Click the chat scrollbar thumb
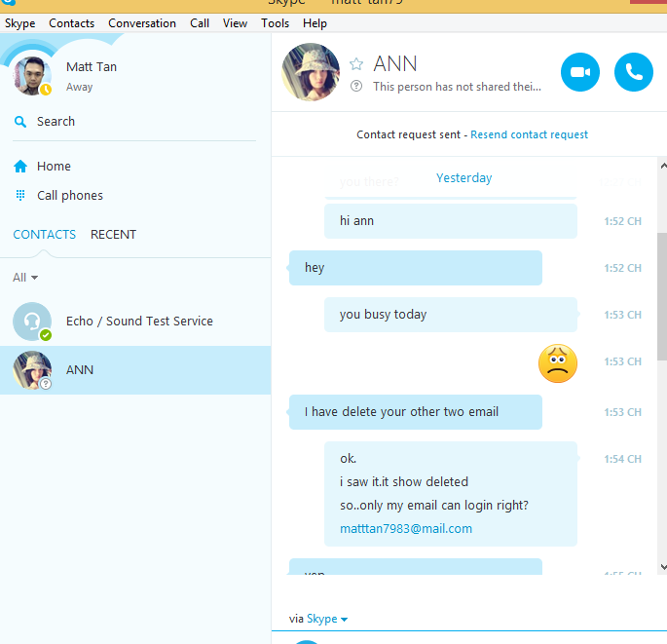The width and height of the screenshot is (667, 644). pyautogui.click(x=662, y=297)
